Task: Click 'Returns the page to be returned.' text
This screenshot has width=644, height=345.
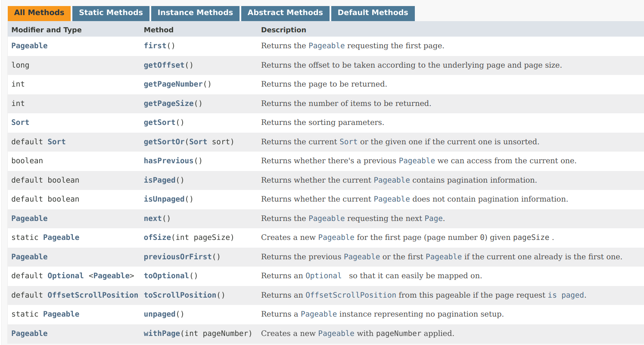Action: point(324,84)
